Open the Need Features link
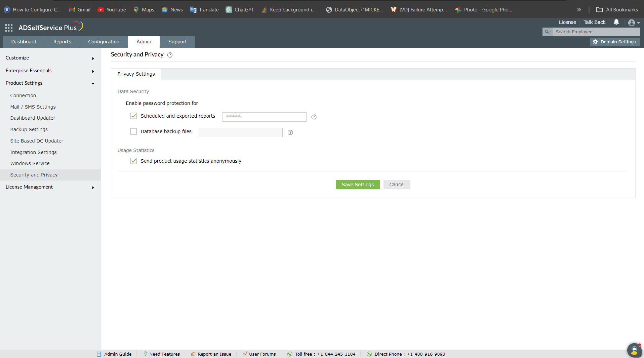This screenshot has height=358, width=644. (x=165, y=354)
